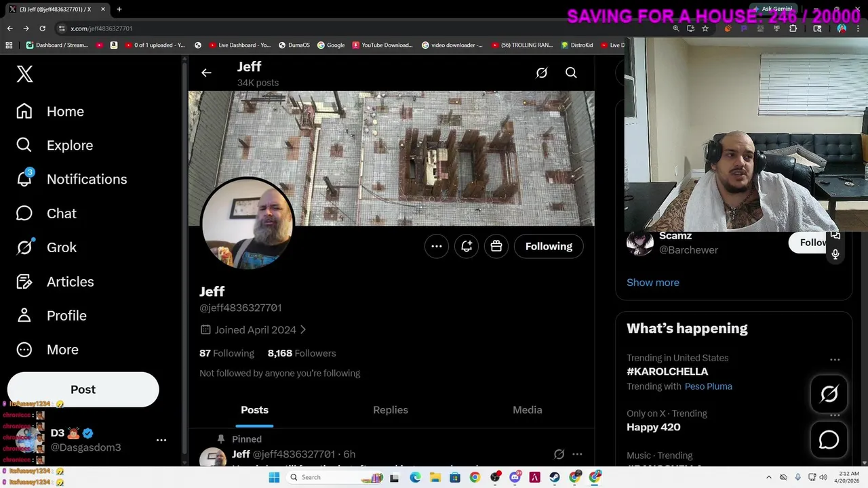Open the three-dot menu on Jeff's profile

pos(437,246)
